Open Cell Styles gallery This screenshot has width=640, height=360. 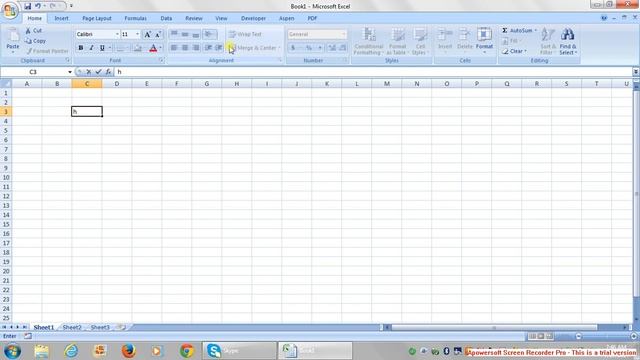tap(420, 41)
